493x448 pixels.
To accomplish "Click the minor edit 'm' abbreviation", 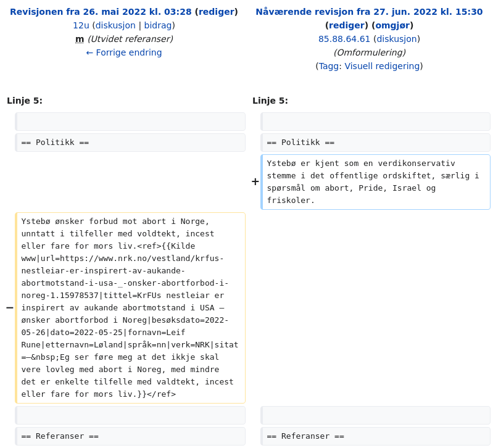I will point(80,39).
